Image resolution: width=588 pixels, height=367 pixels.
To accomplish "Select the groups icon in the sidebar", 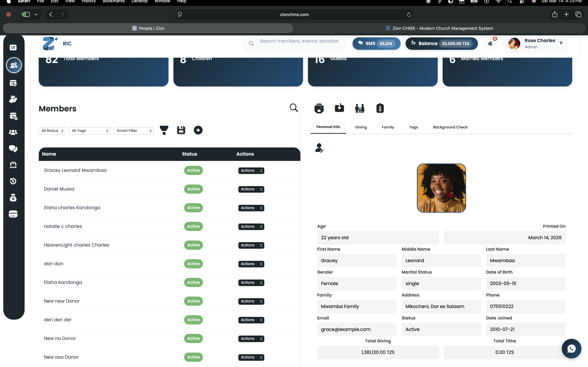I will pyautogui.click(x=13, y=132).
